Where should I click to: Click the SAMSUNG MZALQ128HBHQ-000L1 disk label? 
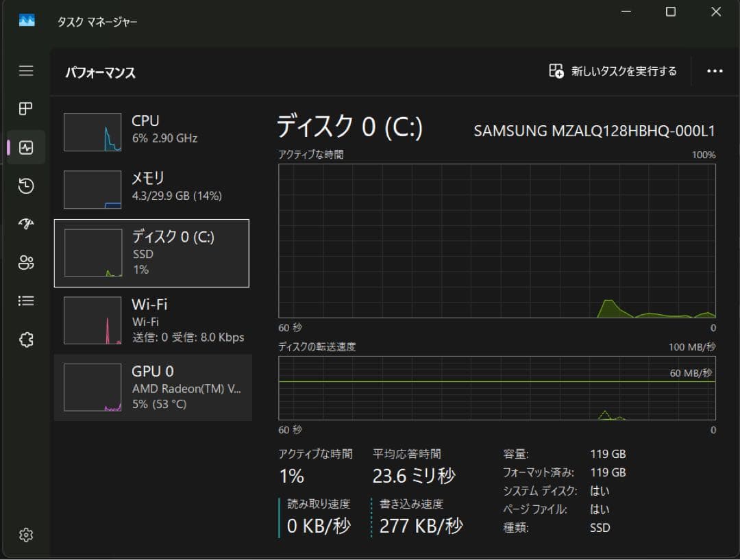[595, 131]
